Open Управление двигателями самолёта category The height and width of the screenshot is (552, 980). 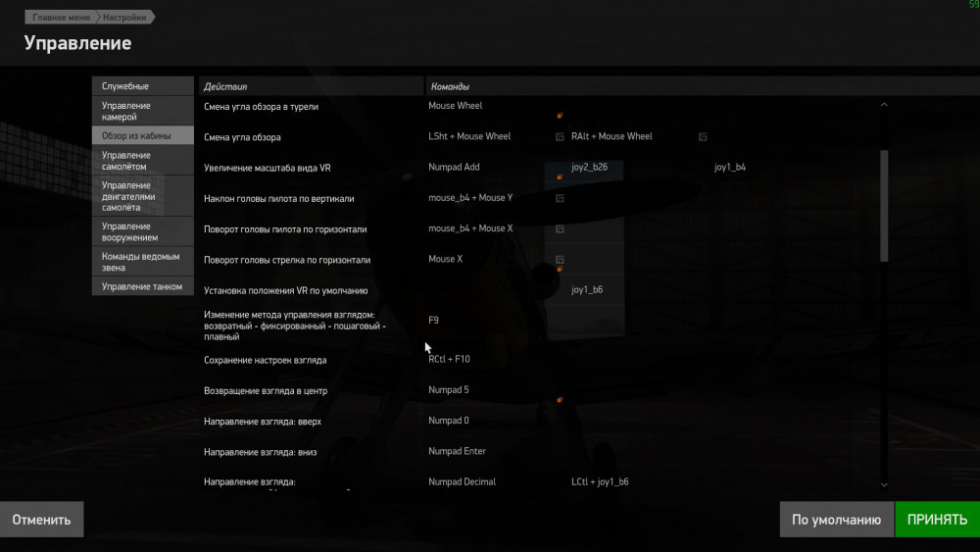[142, 196]
